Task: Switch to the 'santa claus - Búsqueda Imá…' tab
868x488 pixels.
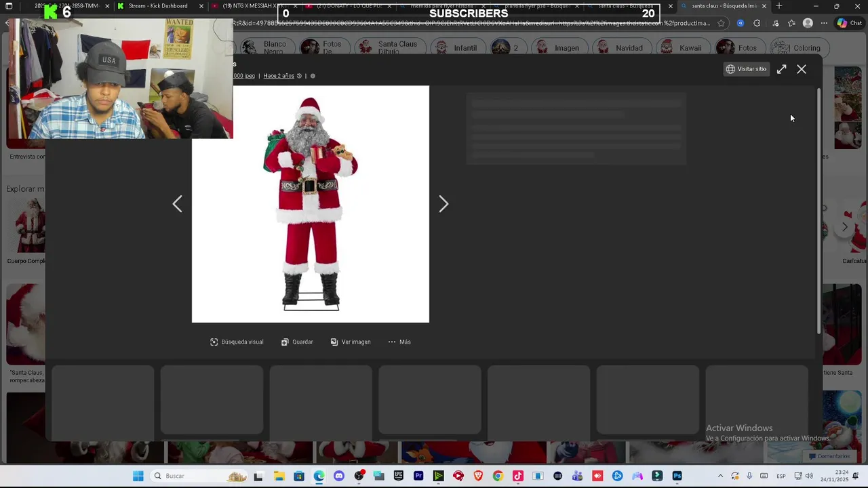Action: point(724,6)
